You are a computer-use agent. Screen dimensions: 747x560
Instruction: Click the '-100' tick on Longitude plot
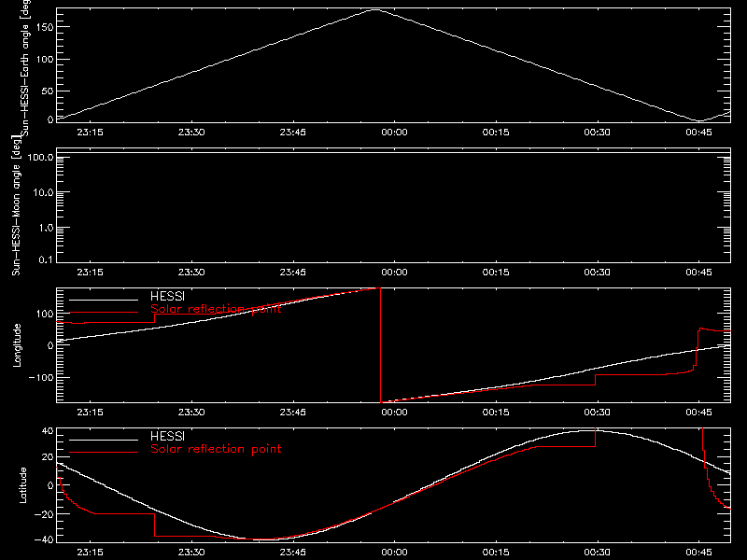point(41,377)
